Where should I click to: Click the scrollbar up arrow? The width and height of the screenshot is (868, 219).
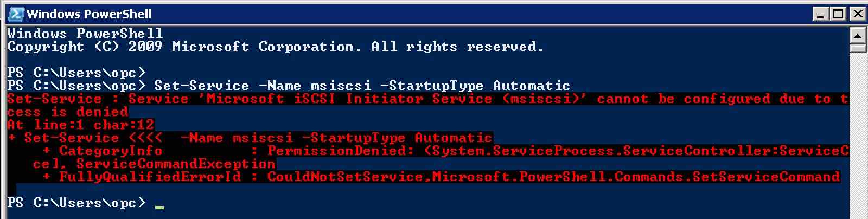coord(858,36)
